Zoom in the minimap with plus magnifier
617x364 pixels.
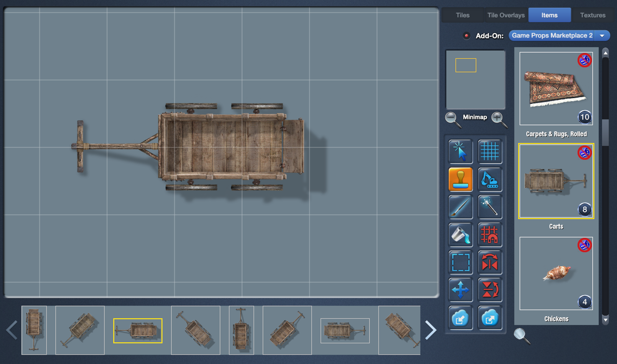499,119
